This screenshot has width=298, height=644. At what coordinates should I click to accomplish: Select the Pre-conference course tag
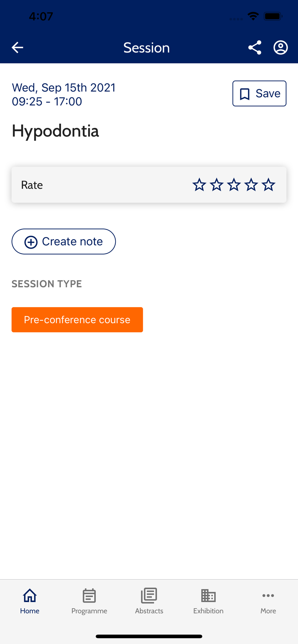tap(77, 320)
